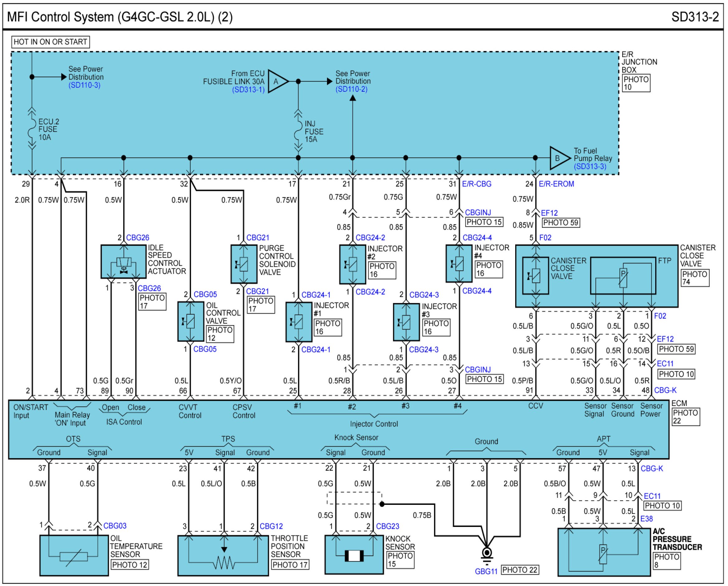Click the Throttle Position Sensor symbol
The image size is (728, 586).
(223, 556)
